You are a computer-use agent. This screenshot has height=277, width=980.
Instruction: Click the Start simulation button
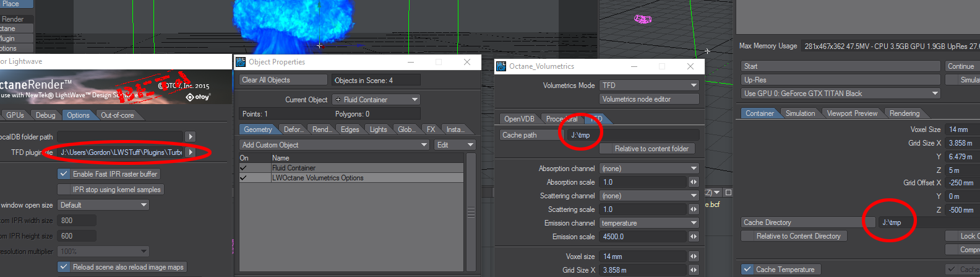[x=841, y=66]
